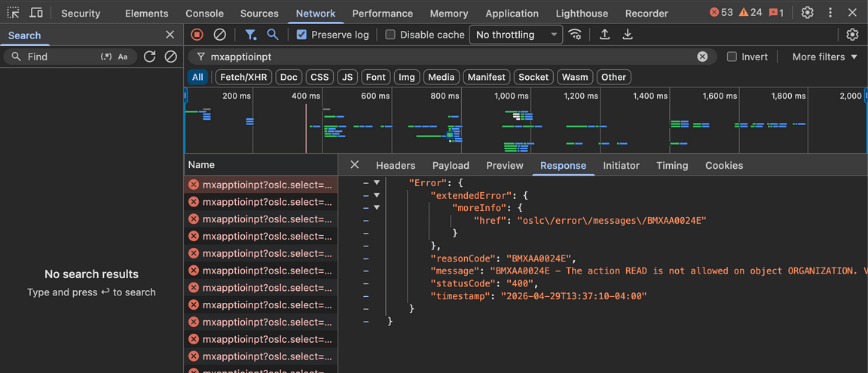Switch to the Security panel tab

(81, 14)
